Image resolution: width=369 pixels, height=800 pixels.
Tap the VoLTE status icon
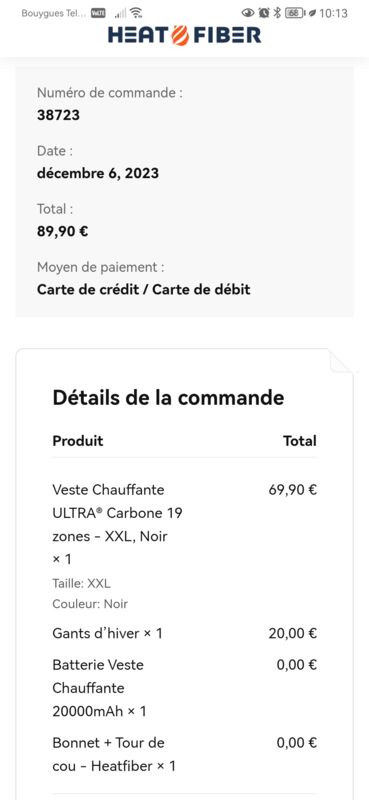[x=98, y=13]
